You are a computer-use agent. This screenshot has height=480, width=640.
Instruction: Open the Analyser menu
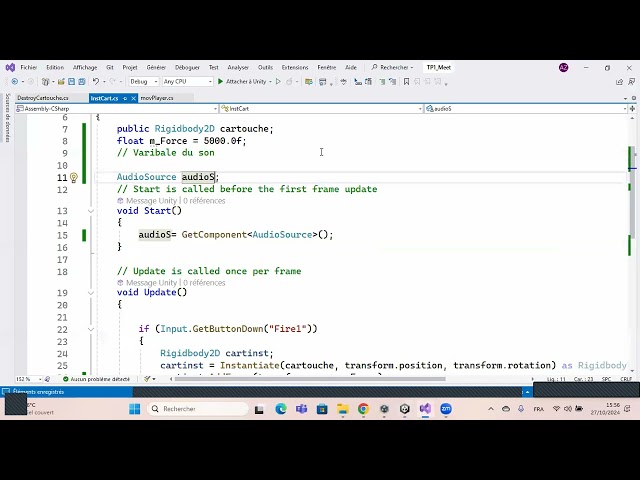(x=238, y=67)
